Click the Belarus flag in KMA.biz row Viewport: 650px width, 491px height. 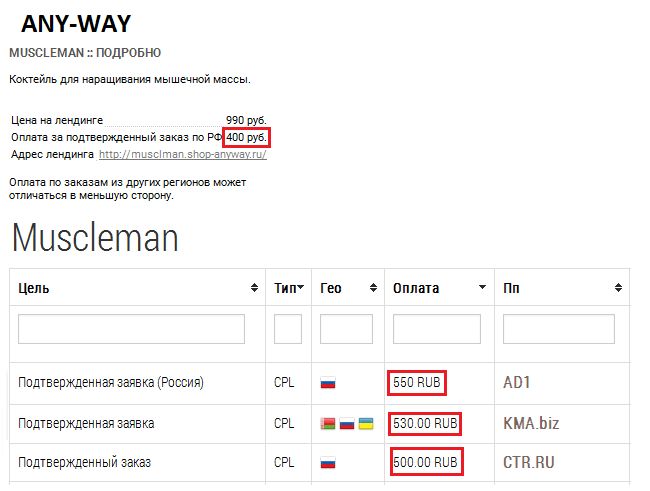(328, 423)
